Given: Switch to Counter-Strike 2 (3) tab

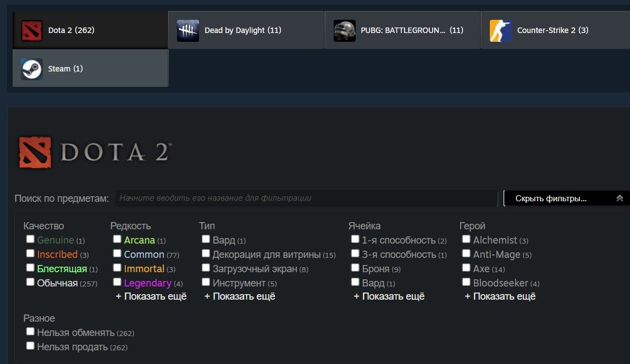Looking at the screenshot, I should point(556,30).
